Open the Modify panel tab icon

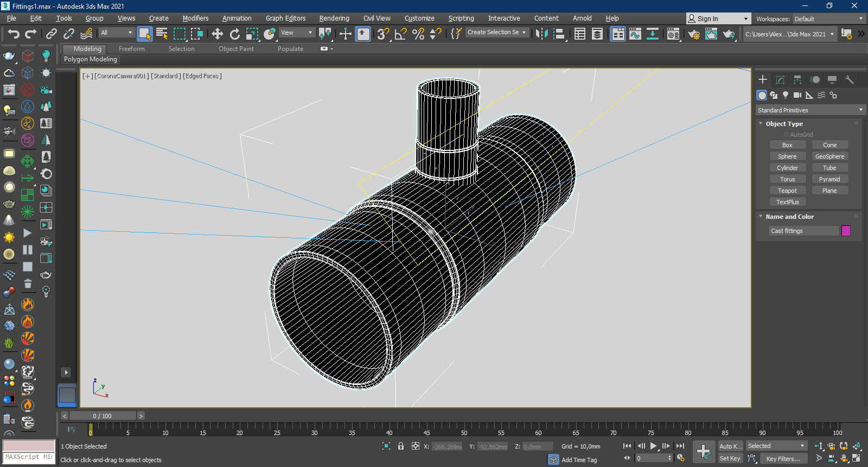click(780, 79)
